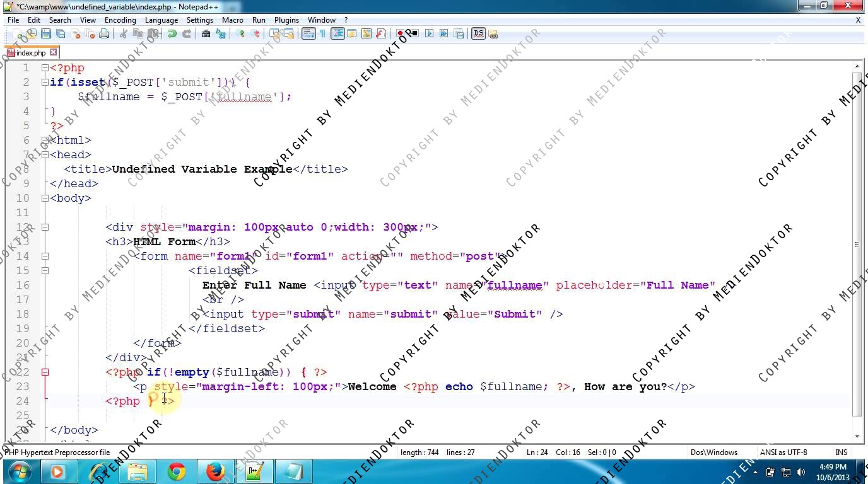Toggle Show all characters pilcrow icon
Image resolution: width=868 pixels, height=484 pixels.
pyautogui.click(x=322, y=33)
